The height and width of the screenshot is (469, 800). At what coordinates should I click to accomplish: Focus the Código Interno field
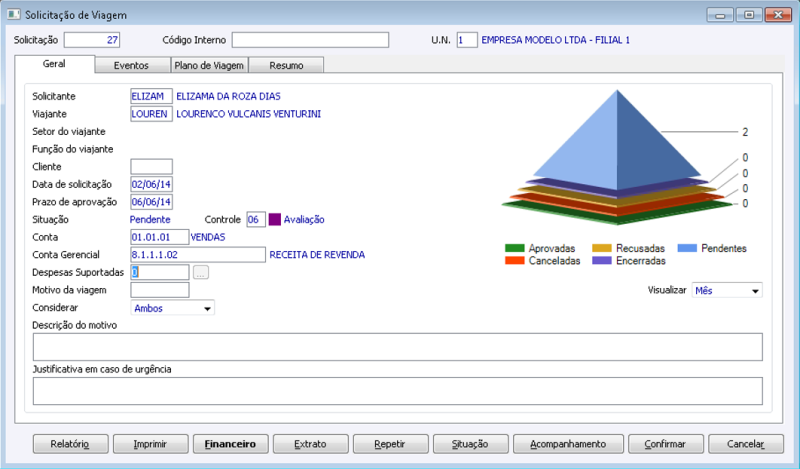310,40
